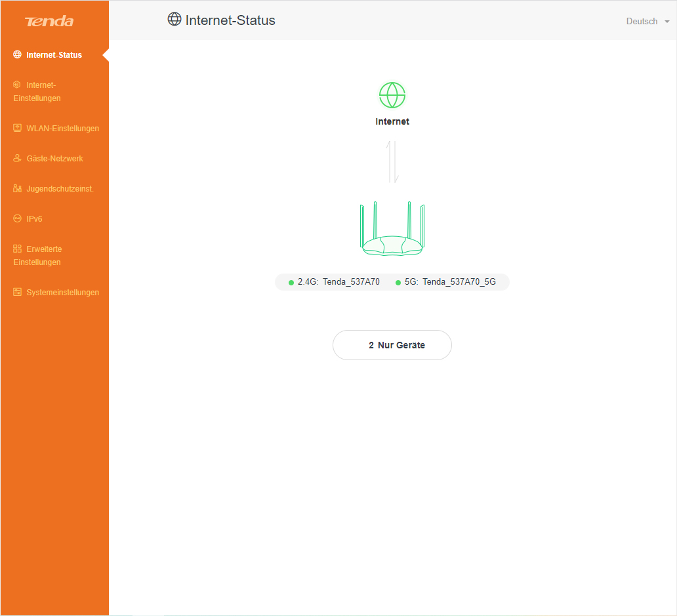Click the Gäste-Netzwerk person icon
Screen dimensions: 677x616
click(18, 159)
